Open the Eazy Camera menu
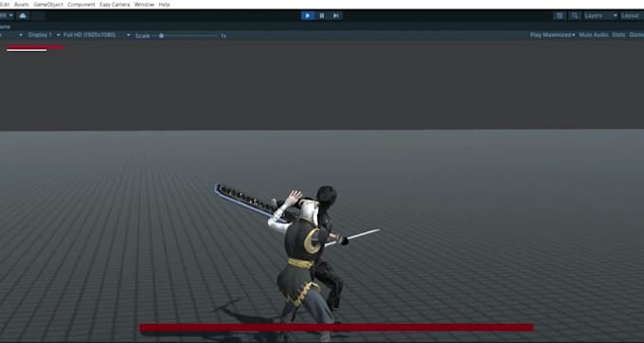The height and width of the screenshot is (343, 644). tap(115, 5)
